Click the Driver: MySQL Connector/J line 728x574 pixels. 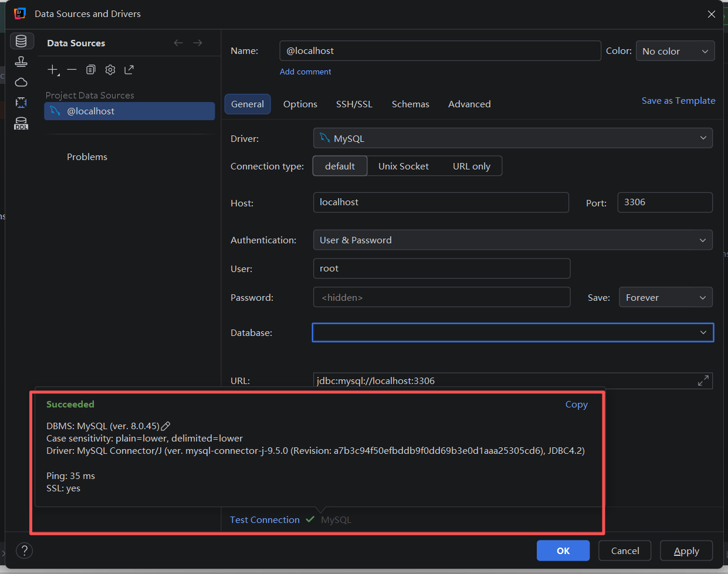[x=316, y=450]
